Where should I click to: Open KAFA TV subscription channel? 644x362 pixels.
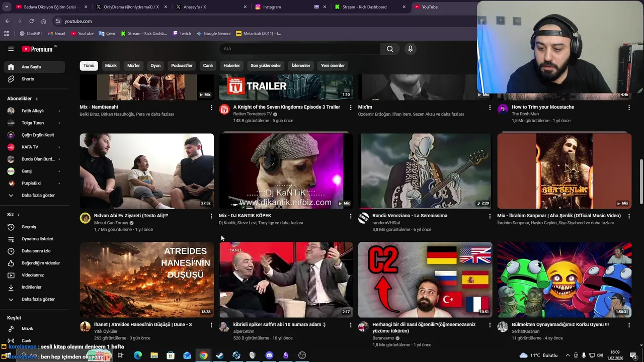click(34, 147)
